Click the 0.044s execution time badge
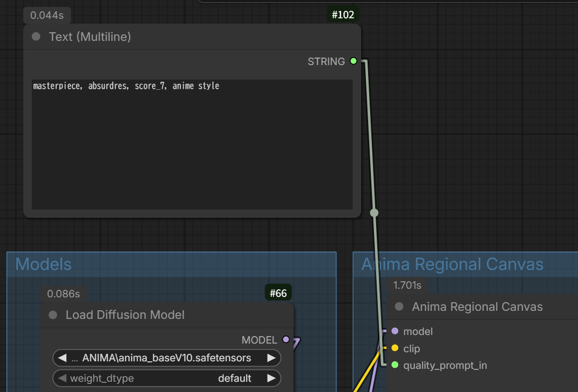The image size is (578, 392). point(47,16)
